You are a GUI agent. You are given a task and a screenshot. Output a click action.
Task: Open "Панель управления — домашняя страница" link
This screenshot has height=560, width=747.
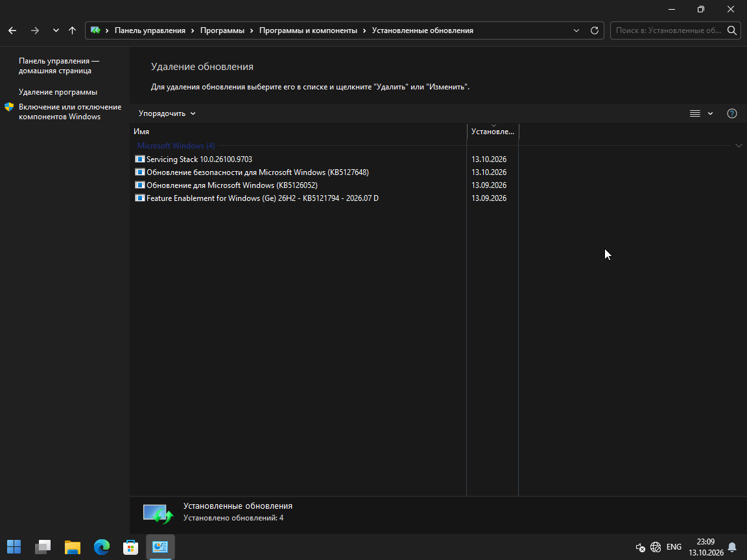59,65
